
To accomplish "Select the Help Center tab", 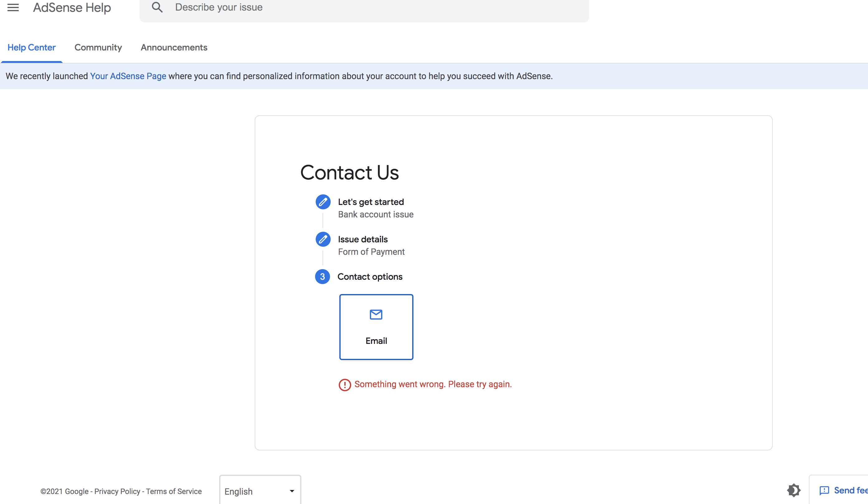I will (x=31, y=47).
